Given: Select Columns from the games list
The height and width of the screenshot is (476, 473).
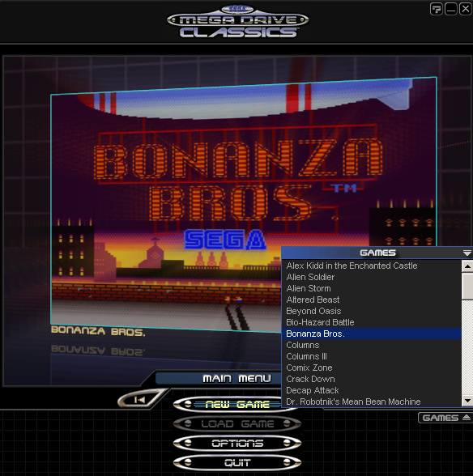Looking at the screenshot, I should (372, 345).
